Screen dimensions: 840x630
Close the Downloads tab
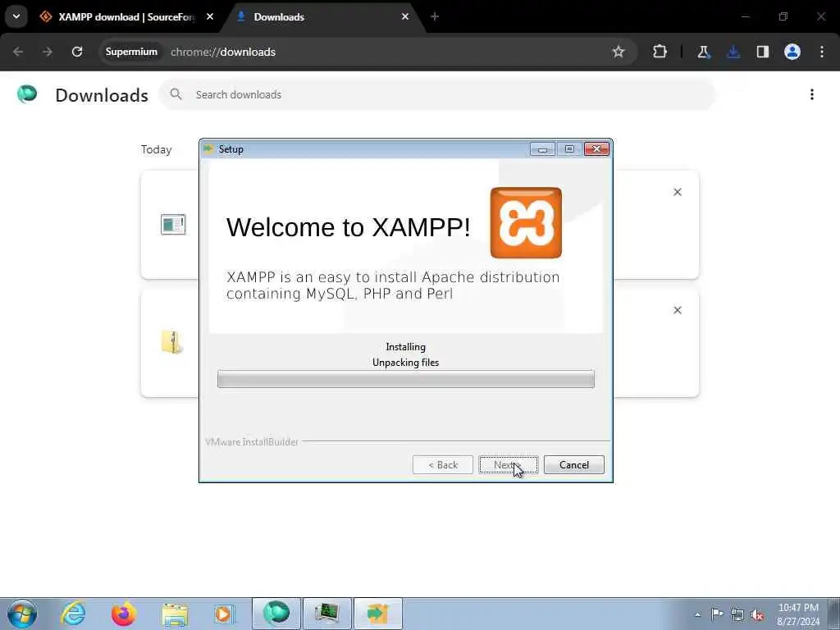pyautogui.click(x=405, y=16)
